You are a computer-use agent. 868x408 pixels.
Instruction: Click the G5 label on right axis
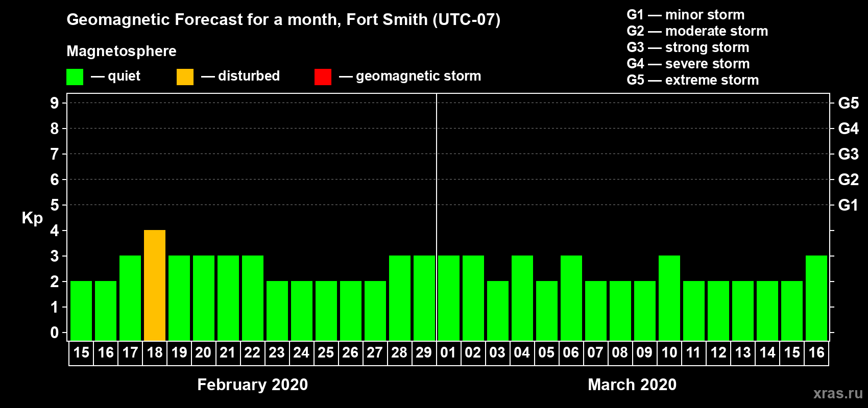tap(848, 103)
